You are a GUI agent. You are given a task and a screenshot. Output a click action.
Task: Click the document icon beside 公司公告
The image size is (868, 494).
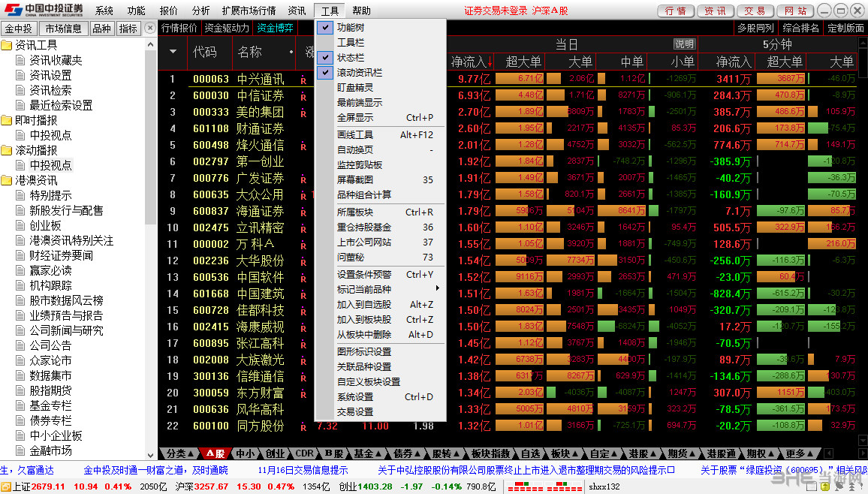[x=20, y=346]
